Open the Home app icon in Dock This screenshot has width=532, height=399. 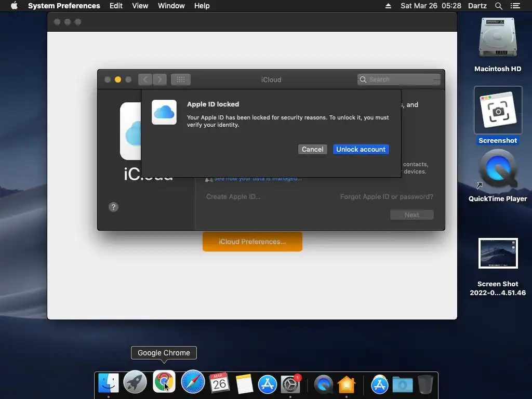347,384
